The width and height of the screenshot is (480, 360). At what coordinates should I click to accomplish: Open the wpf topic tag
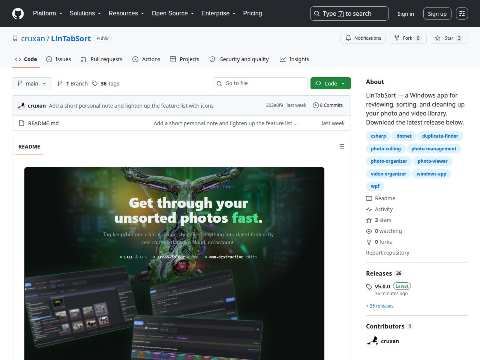pyautogui.click(x=375, y=186)
